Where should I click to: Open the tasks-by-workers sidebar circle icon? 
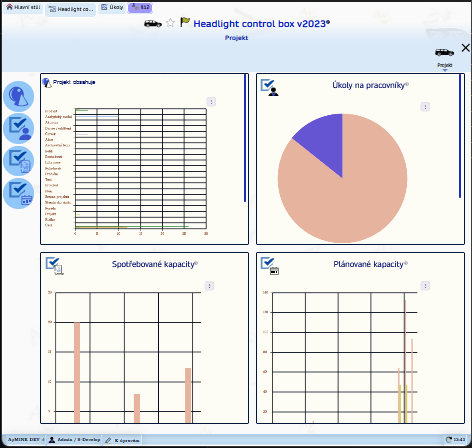(x=19, y=129)
